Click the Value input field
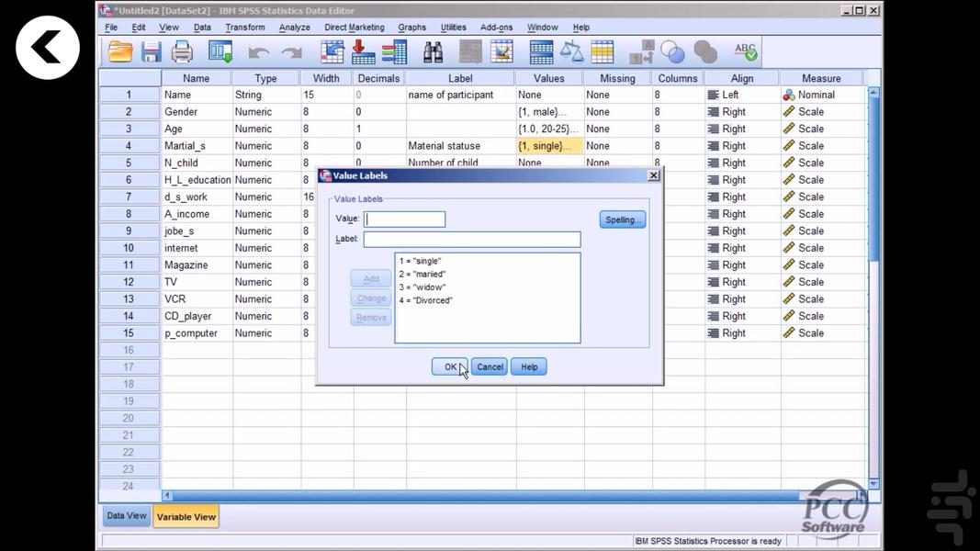Viewport: 980px width, 551px height. pyautogui.click(x=404, y=219)
